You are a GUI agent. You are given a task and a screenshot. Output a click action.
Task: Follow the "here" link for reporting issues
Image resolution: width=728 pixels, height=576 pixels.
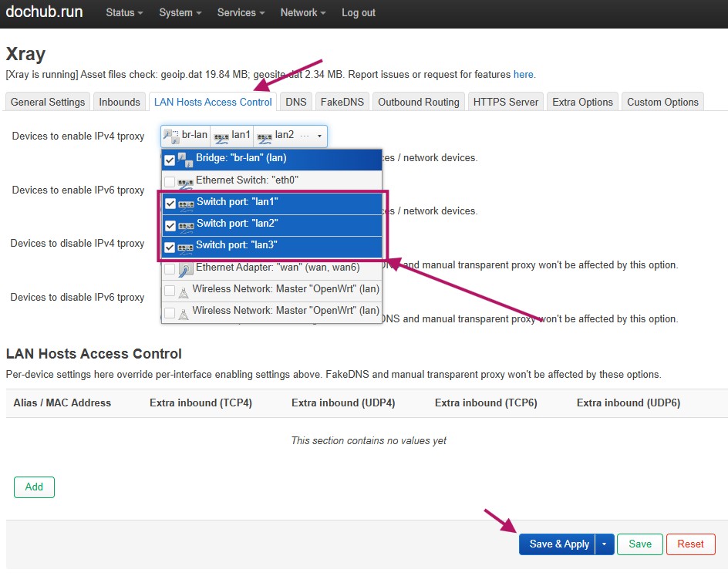click(x=523, y=74)
